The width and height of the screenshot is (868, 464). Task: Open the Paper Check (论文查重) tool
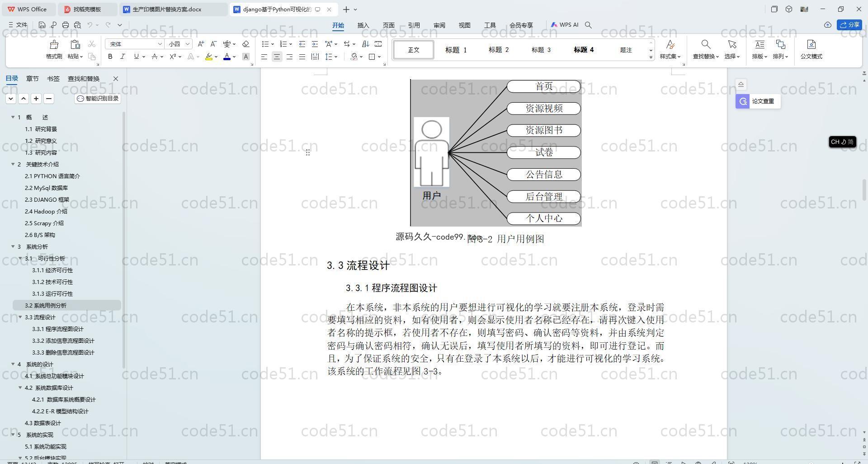click(758, 101)
